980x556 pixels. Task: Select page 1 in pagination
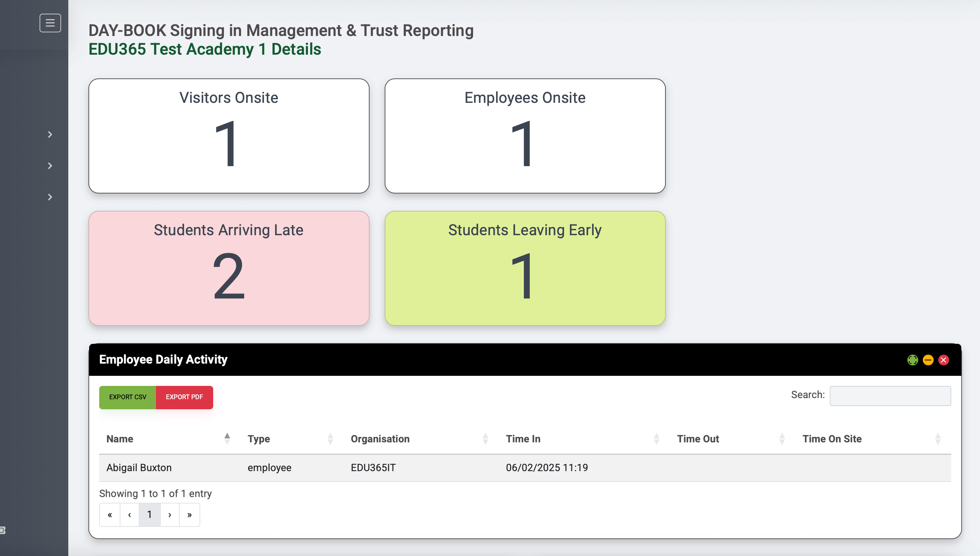coord(150,515)
